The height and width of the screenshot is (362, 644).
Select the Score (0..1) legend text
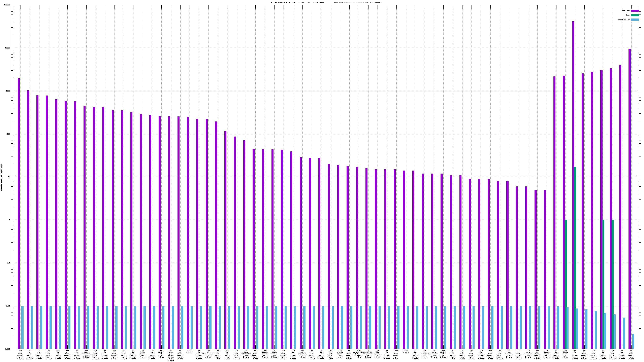pyautogui.click(x=624, y=20)
